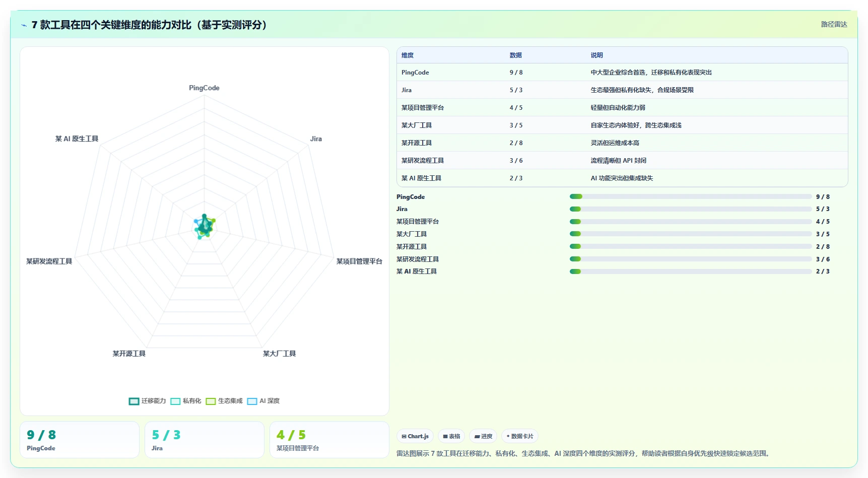Click the 某开源工具 axis label on the radar
The image size is (868, 478).
point(129,354)
